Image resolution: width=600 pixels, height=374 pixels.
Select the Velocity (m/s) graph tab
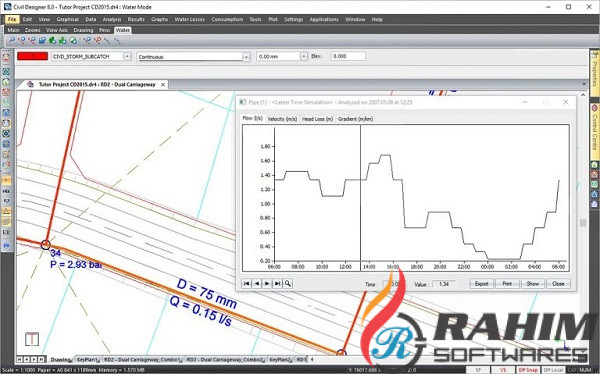coord(282,119)
